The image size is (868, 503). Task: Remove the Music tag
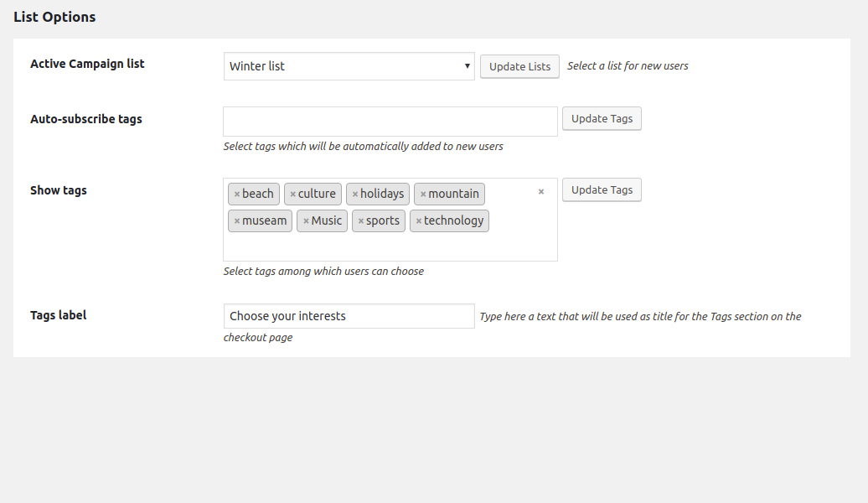click(306, 221)
